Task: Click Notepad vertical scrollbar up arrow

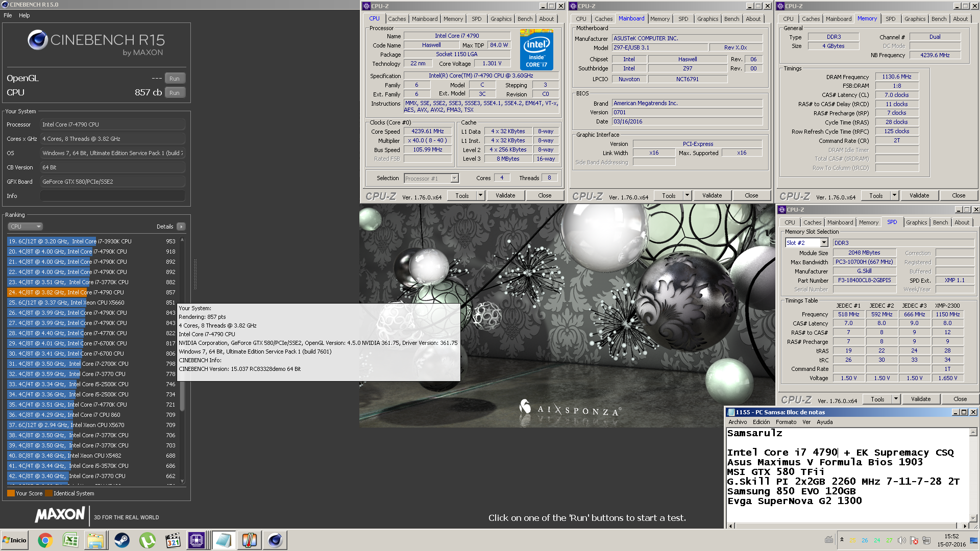Action: (x=973, y=432)
